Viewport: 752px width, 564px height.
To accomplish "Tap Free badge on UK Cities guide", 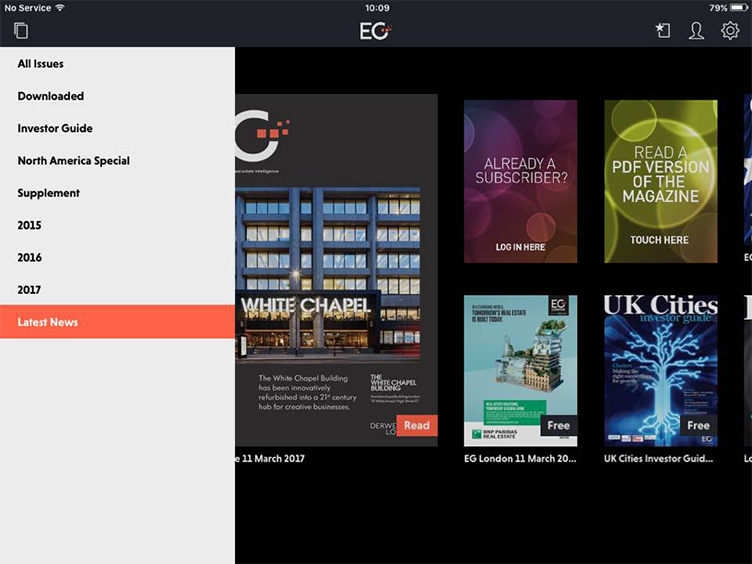I will tap(698, 425).
